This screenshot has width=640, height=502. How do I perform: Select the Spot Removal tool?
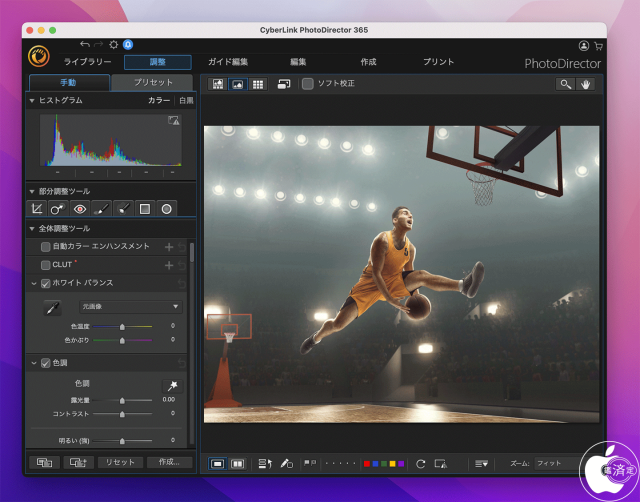pyautogui.click(x=58, y=209)
